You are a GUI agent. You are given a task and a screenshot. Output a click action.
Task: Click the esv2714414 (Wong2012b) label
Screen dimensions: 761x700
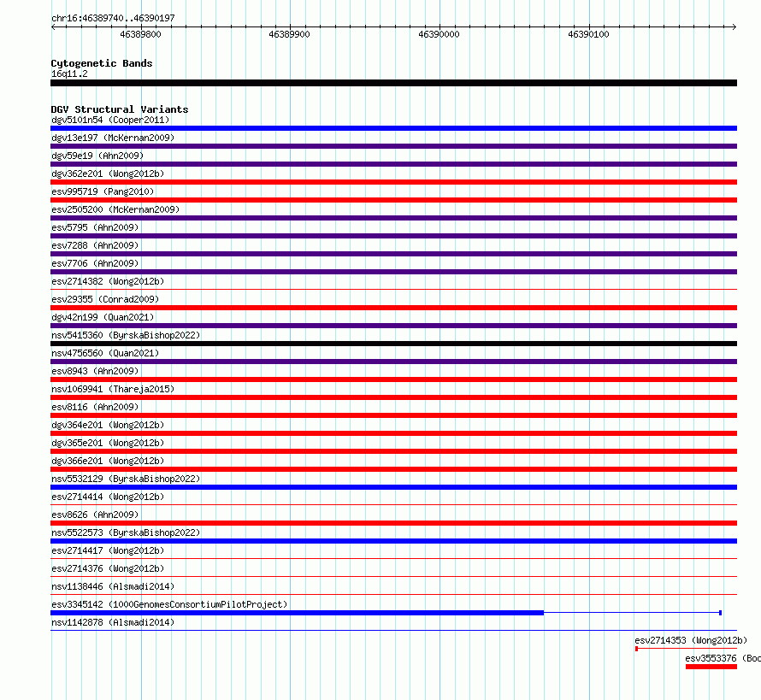point(108,497)
